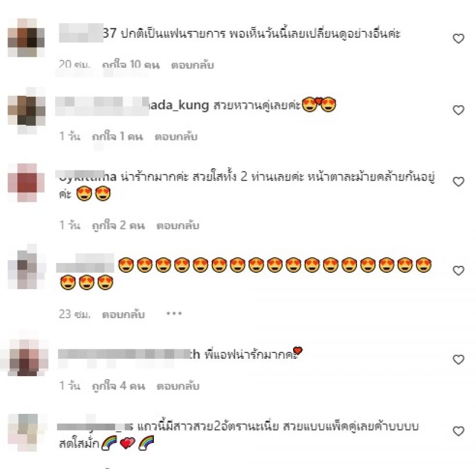Screen dimensions: 476x469
Task: Like the comment about 2 ท่าน
Action: [459, 182]
